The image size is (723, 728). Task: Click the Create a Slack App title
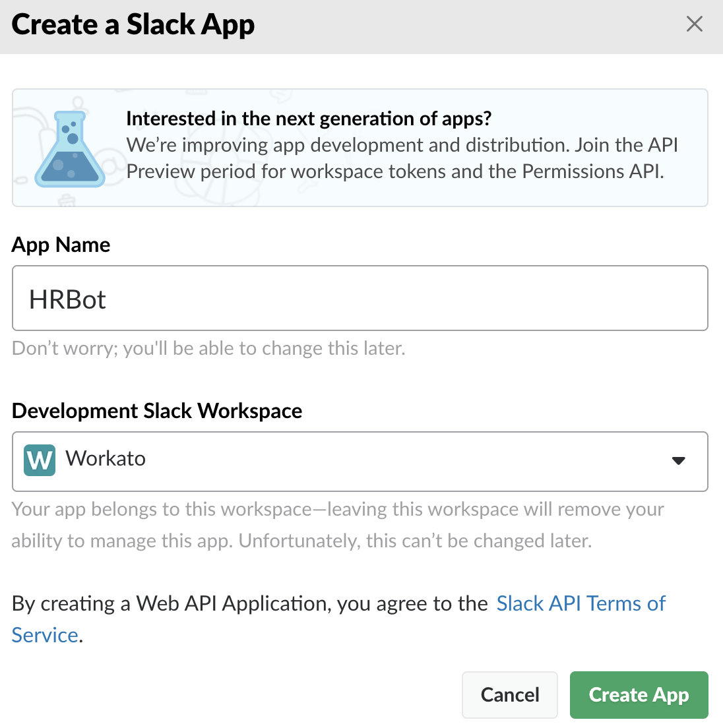[133, 24]
